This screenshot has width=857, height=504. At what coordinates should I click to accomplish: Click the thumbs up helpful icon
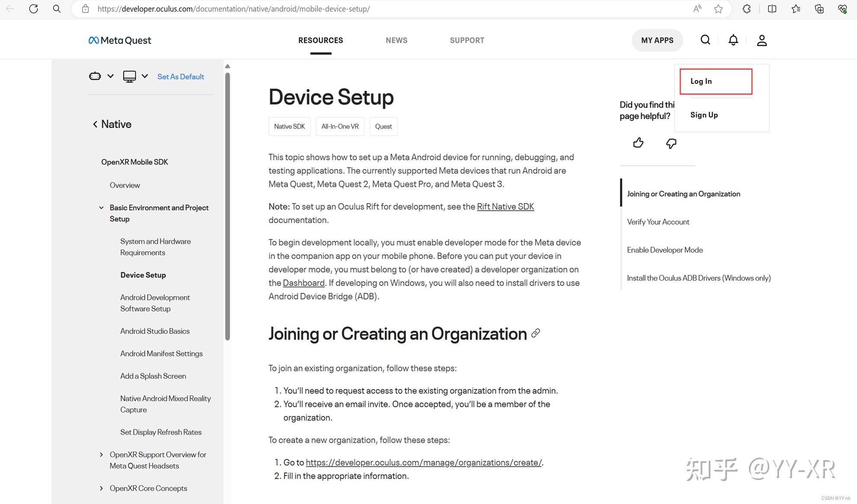pos(638,143)
